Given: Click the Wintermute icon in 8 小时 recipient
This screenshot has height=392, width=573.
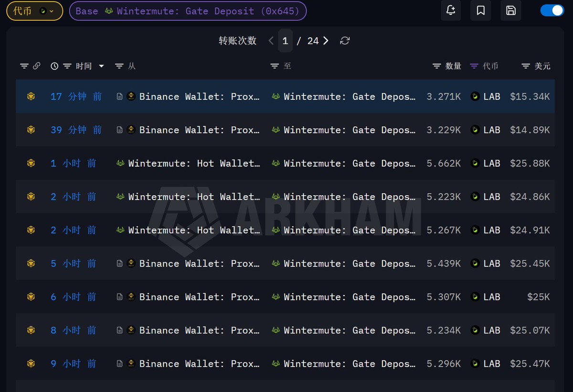Looking at the screenshot, I should [x=276, y=330].
